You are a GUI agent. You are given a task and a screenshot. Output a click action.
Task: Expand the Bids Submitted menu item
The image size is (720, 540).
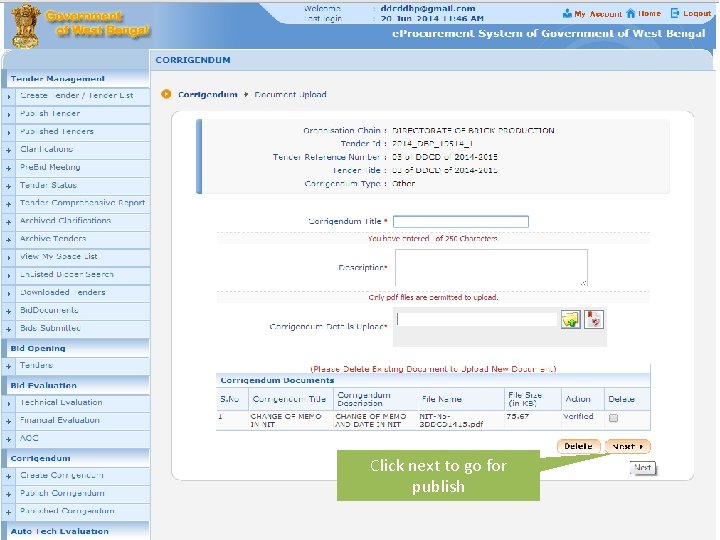9,329
